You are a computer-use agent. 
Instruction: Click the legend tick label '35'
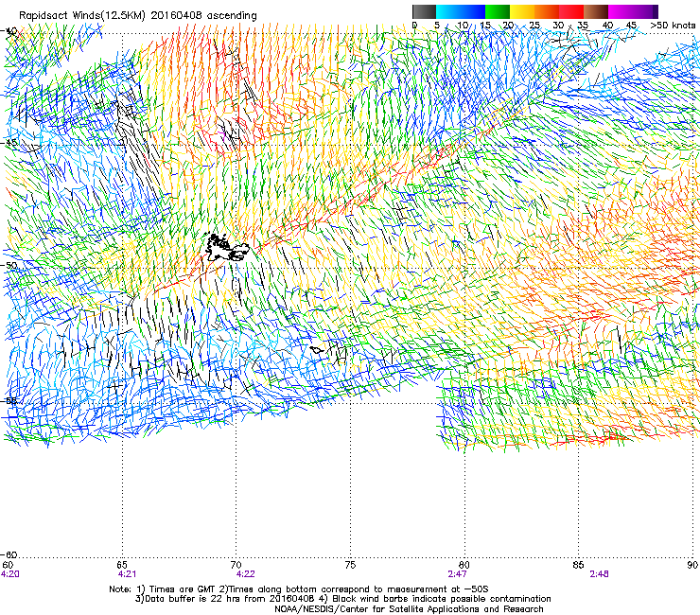coord(583,26)
